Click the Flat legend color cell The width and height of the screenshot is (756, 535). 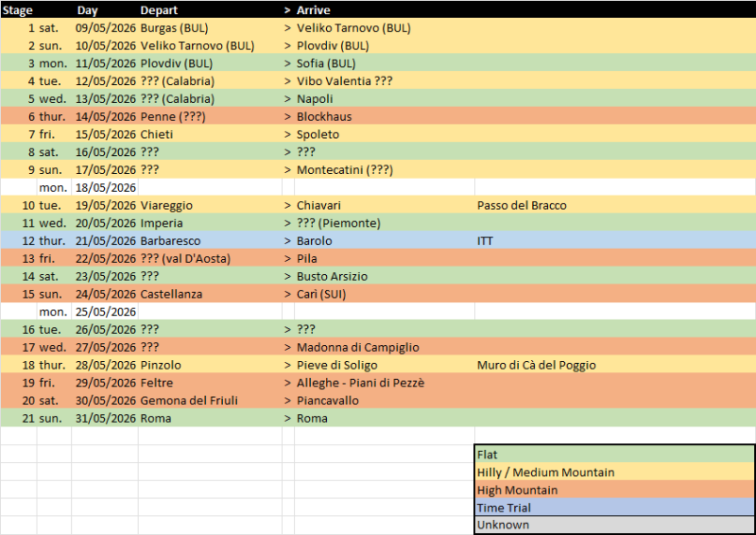pos(613,455)
